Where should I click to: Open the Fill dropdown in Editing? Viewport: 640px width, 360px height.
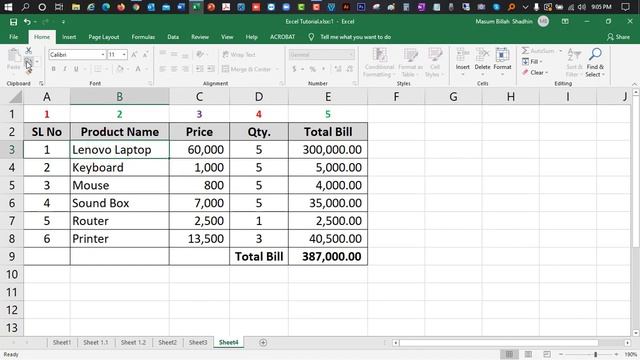532,62
